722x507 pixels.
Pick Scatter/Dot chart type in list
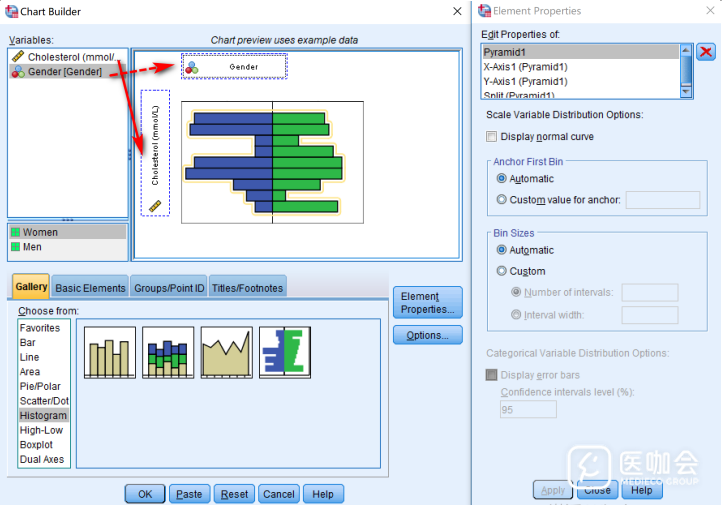(x=43, y=401)
